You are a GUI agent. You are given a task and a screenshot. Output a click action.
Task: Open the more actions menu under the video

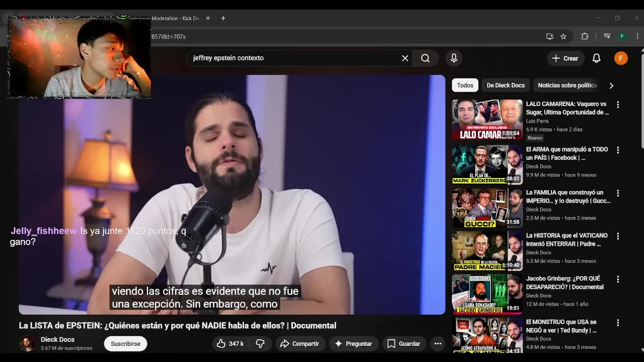[x=438, y=344]
